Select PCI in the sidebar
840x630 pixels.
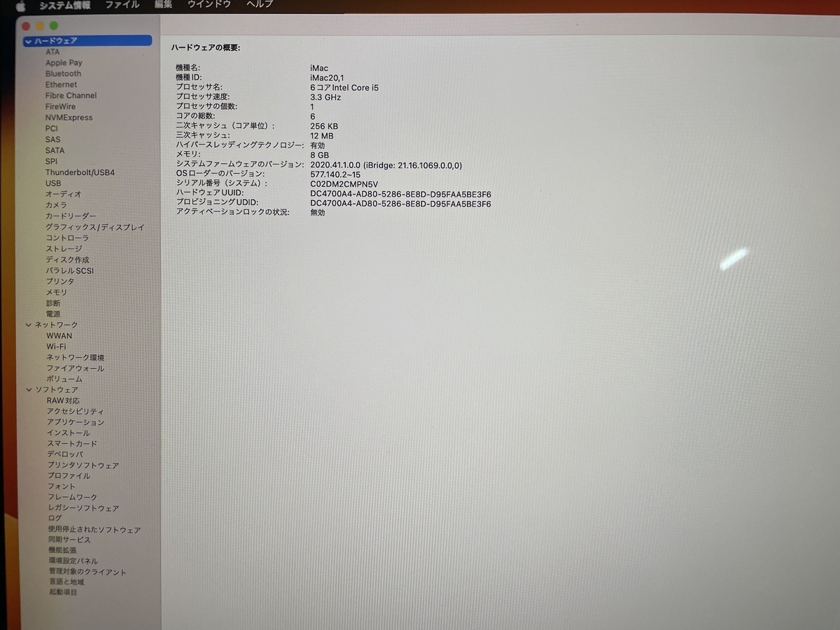coord(52,129)
